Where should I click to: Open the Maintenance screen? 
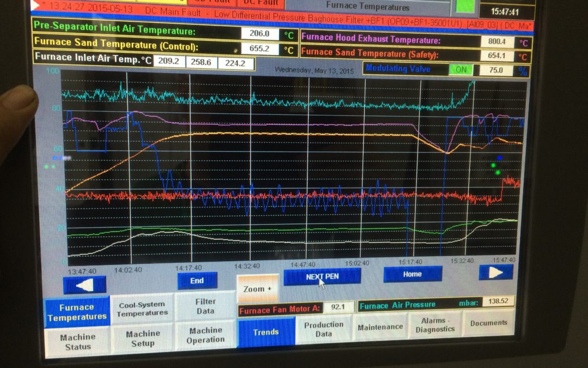[x=380, y=327]
